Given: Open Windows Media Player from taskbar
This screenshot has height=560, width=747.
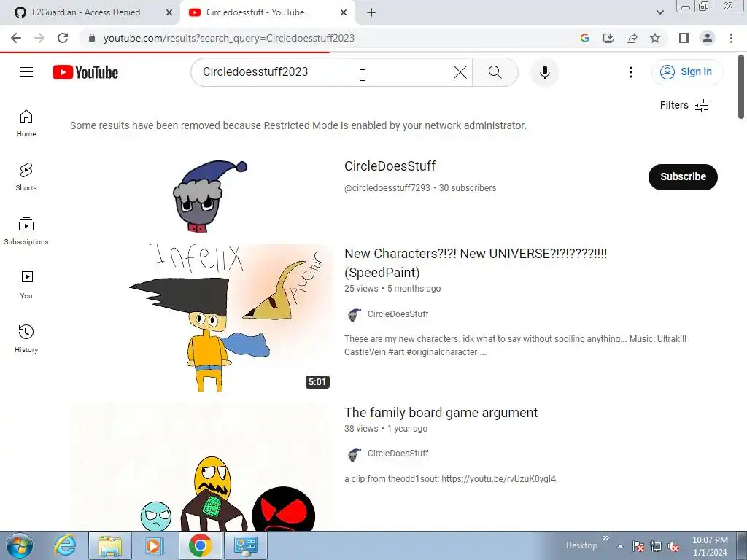Looking at the screenshot, I should pyautogui.click(x=155, y=545).
